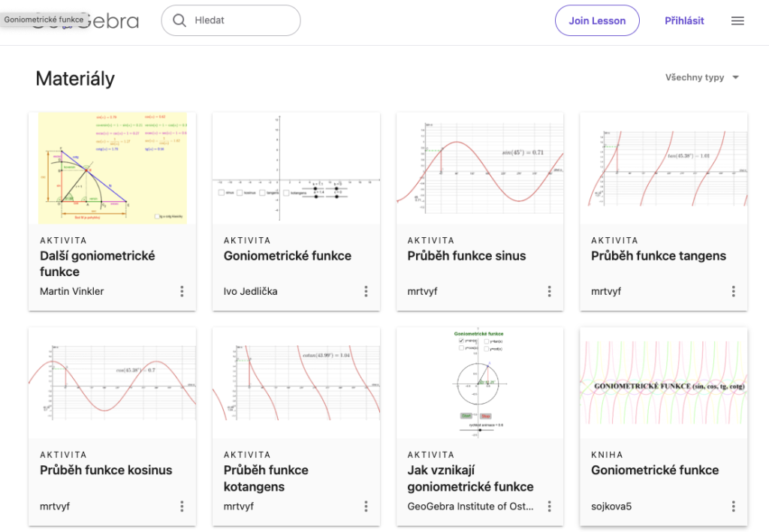Click the search magnifier icon

coord(179,21)
